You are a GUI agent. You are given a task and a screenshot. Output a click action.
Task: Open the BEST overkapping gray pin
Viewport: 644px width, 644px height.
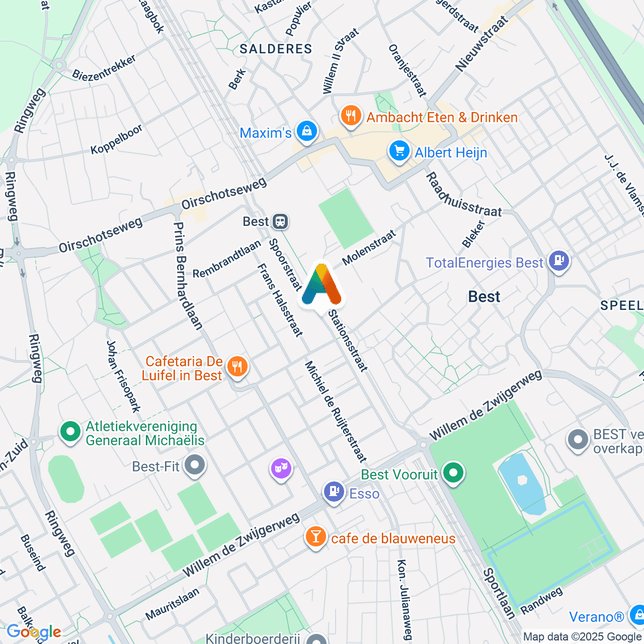pyautogui.click(x=578, y=440)
